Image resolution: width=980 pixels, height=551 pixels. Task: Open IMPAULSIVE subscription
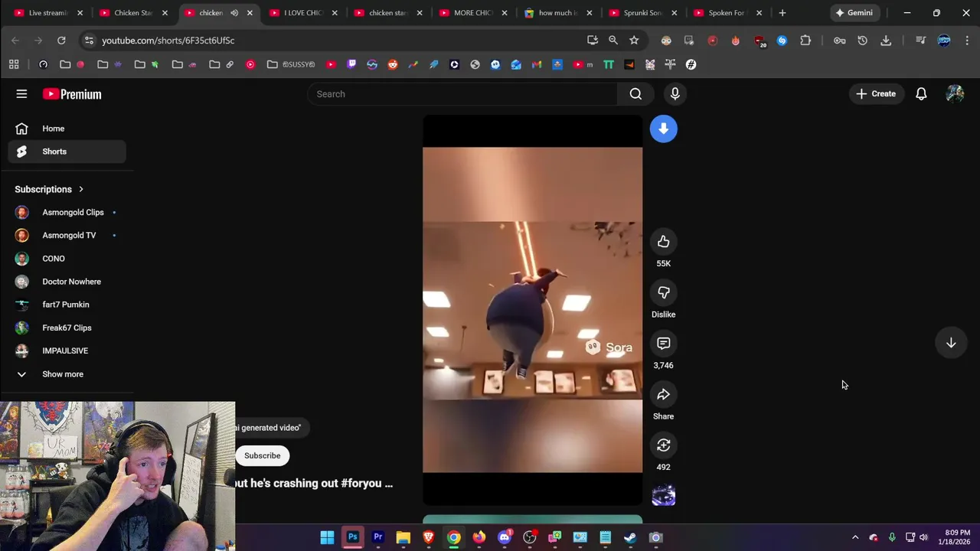[x=67, y=350]
